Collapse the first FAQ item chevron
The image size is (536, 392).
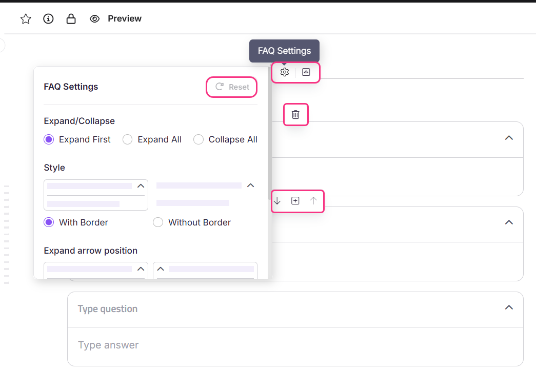point(509,138)
